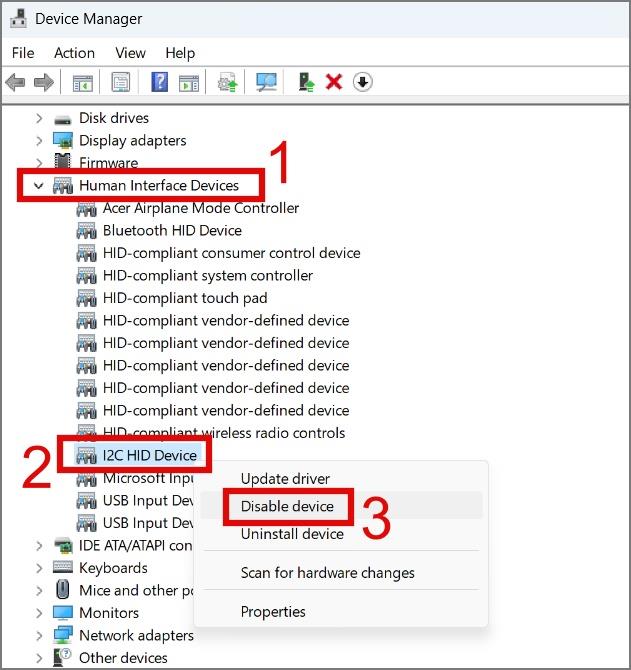Expand the Monitors node
This screenshot has height=670, width=631.
pos(39,613)
